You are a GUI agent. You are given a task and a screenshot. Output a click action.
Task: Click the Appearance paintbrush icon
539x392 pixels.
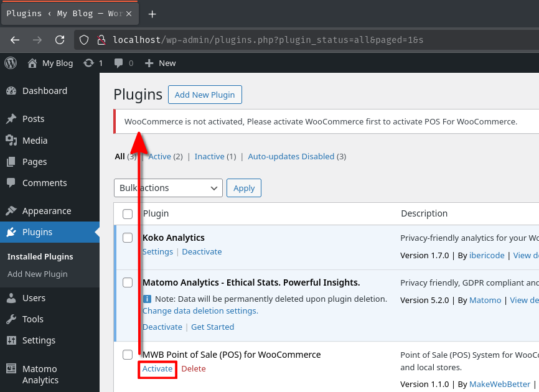tap(11, 211)
